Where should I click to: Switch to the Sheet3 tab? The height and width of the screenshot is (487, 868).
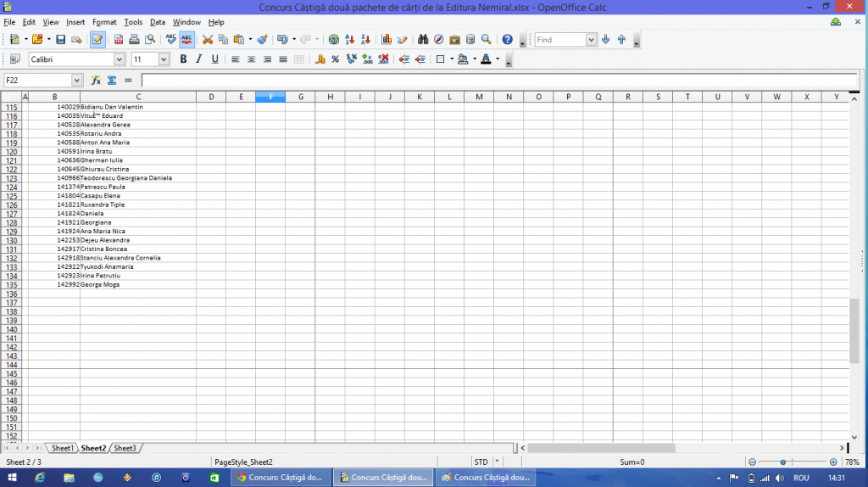point(125,448)
